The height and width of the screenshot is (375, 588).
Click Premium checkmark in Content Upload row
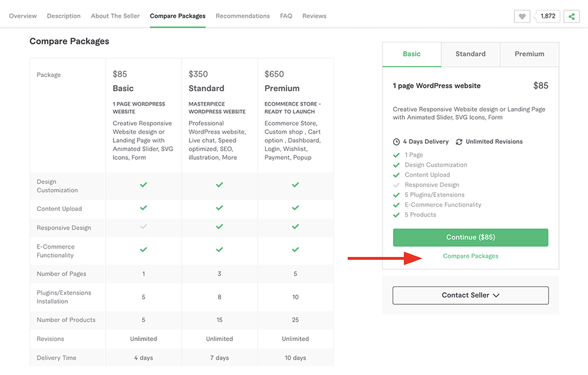click(295, 208)
